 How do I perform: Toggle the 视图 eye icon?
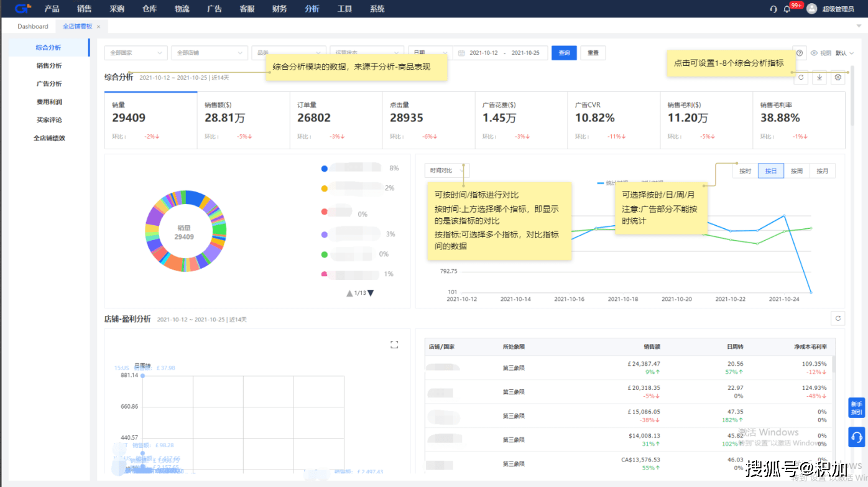[x=813, y=53]
